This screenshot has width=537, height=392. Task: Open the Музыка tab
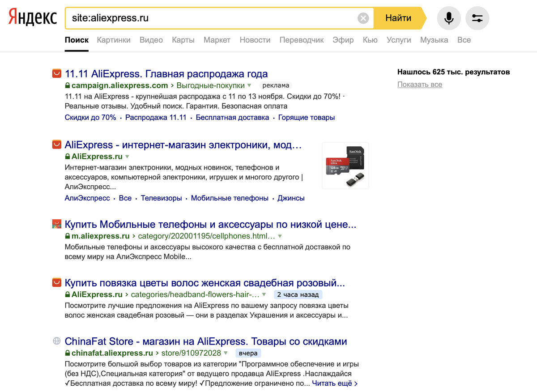pos(434,40)
